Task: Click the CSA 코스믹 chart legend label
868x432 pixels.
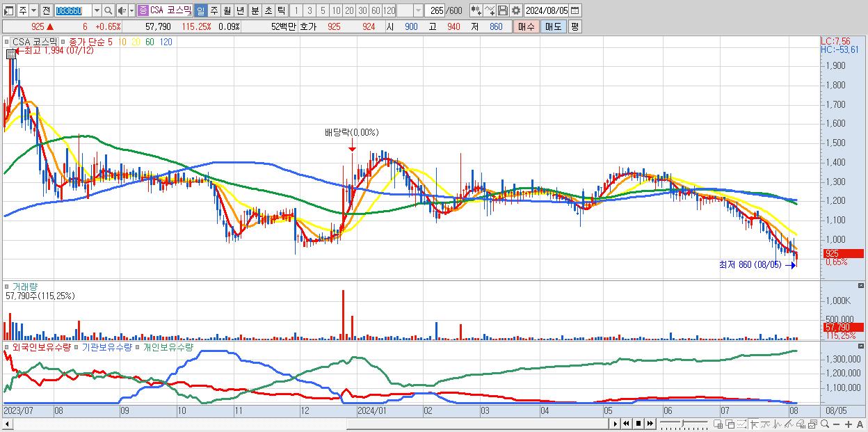Action: (x=35, y=42)
